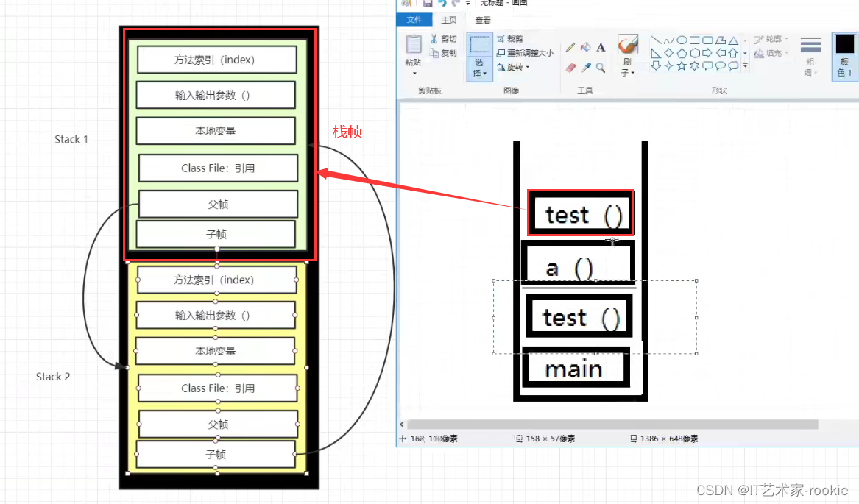Choose the Right arrow shape
This screenshot has height=504, width=859.
(708, 53)
